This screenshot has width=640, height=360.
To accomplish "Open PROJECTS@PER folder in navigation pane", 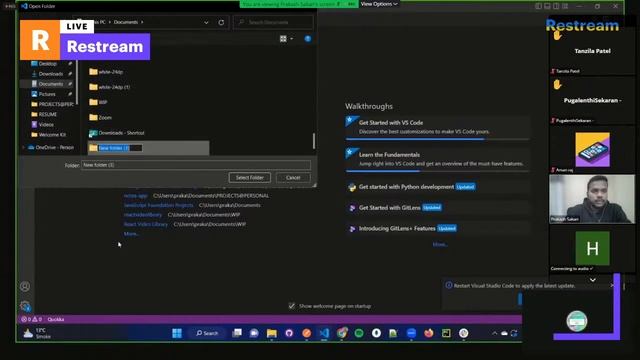I will point(52,104).
